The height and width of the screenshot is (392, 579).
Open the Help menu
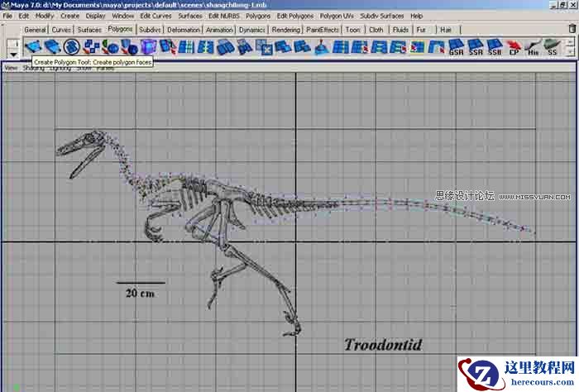[417, 16]
